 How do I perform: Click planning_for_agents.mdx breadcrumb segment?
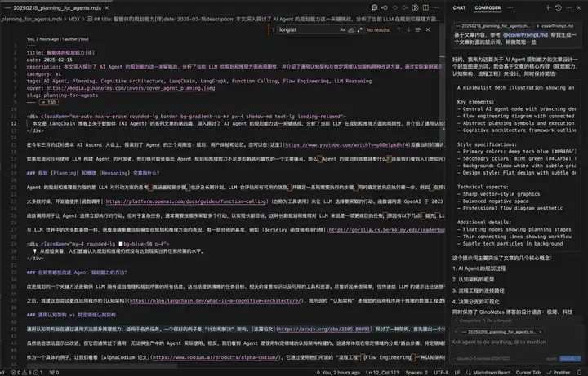pos(32,19)
